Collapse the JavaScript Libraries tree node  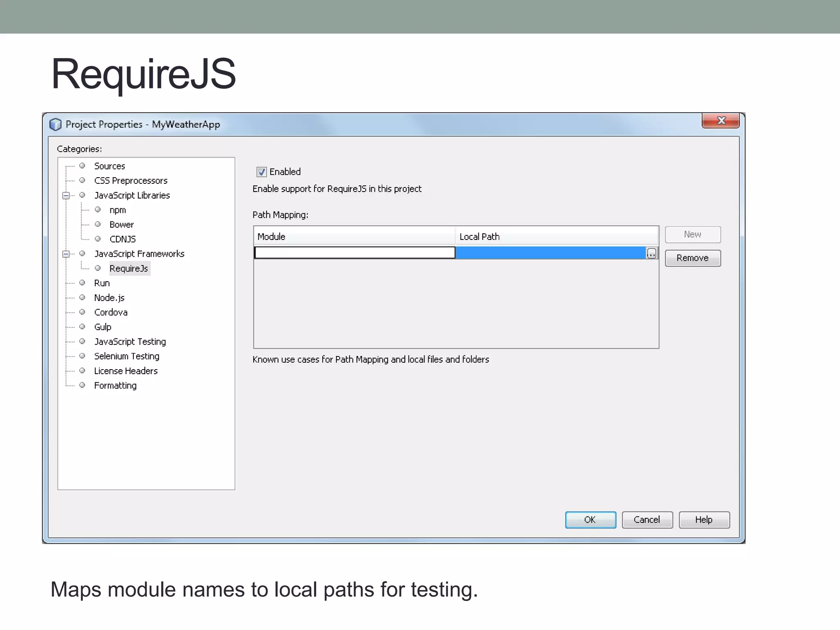pyautogui.click(x=66, y=196)
